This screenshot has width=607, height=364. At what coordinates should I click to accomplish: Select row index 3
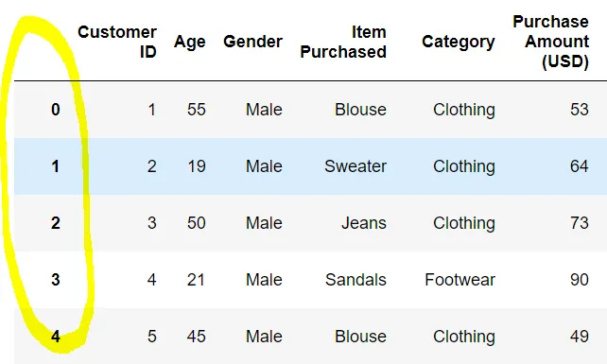[56, 280]
